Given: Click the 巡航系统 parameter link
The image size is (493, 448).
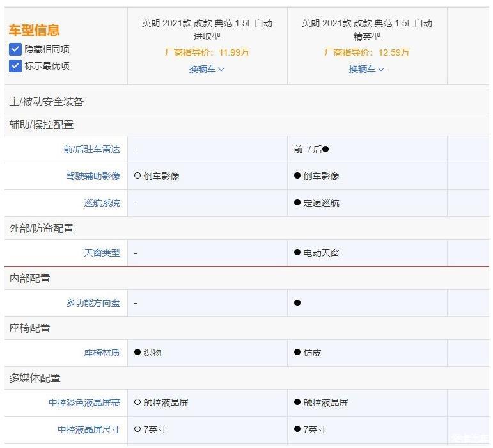Looking at the screenshot, I should click(x=102, y=204).
